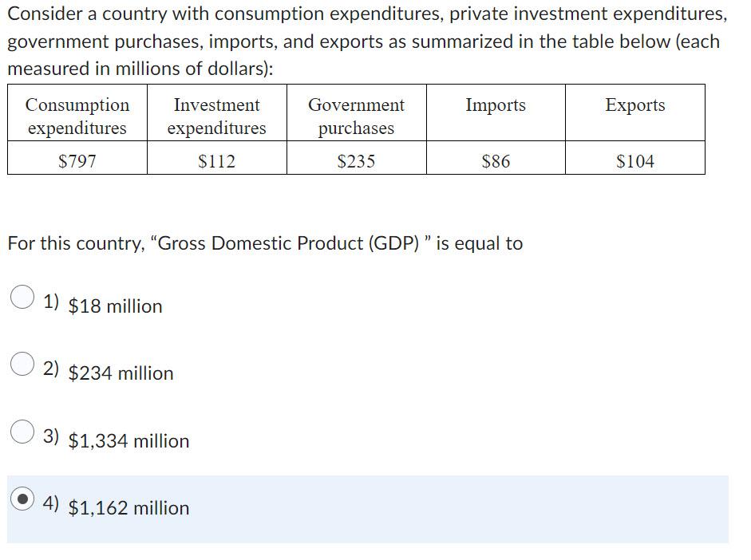Select radio button for option 1
Viewport: 751px width, 560px height.
[22, 298]
